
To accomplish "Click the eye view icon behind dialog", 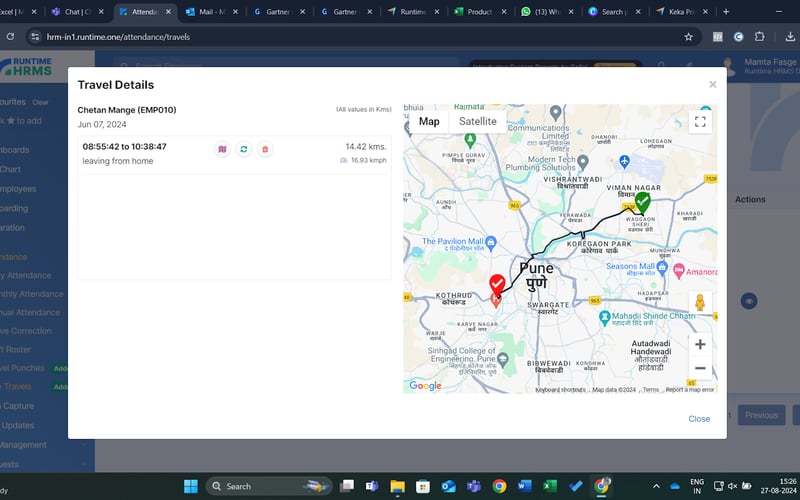I will [748, 301].
